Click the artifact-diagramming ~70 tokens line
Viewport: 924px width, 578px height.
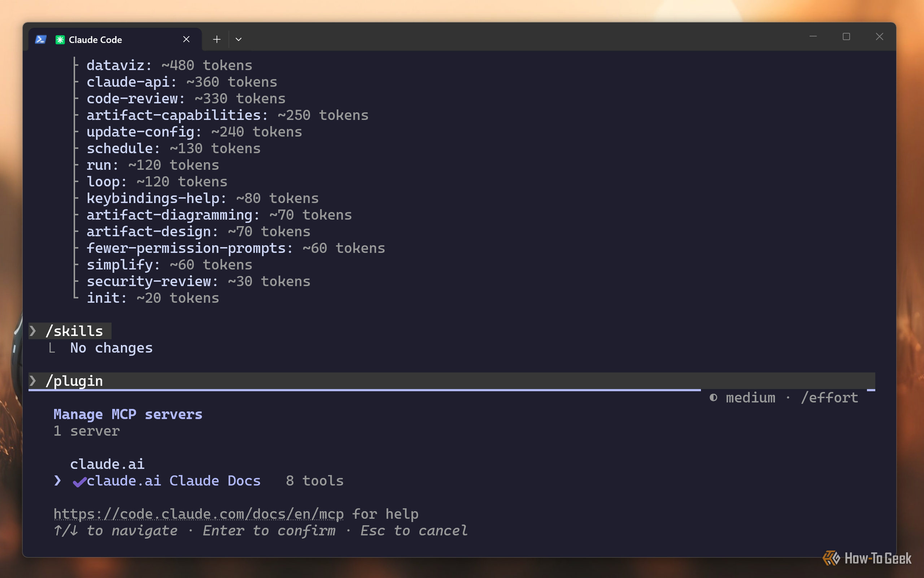pos(219,215)
